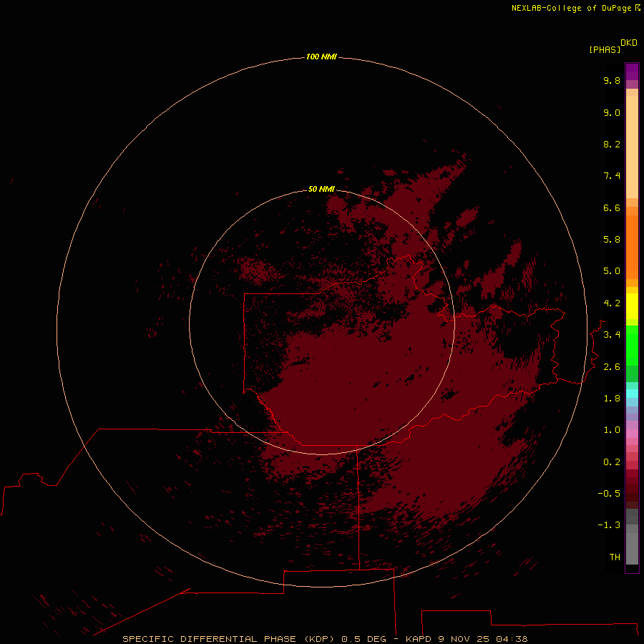This screenshot has width=644, height=644.
Task: Click the pale peach color bar segment
Action: (x=632, y=147)
